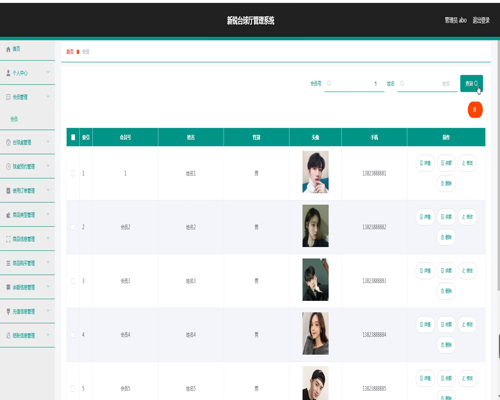
Task: Click the 姓名 search input field
Action: pos(427,83)
